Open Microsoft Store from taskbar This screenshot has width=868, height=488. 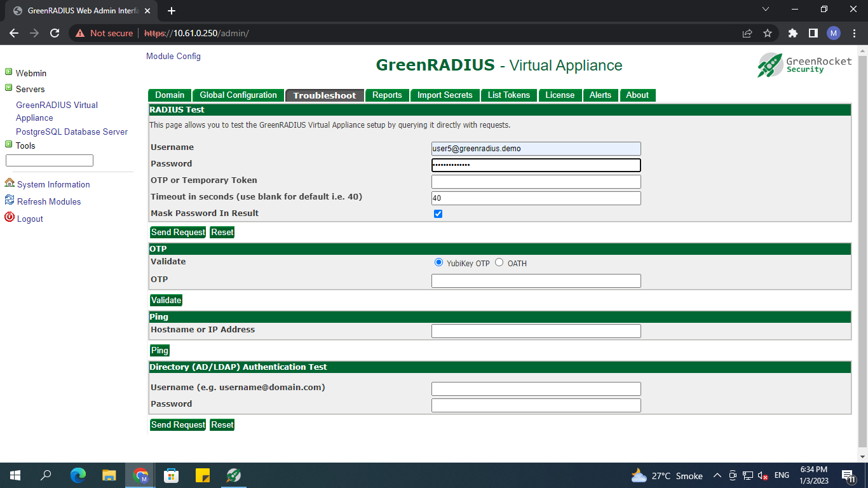click(171, 475)
